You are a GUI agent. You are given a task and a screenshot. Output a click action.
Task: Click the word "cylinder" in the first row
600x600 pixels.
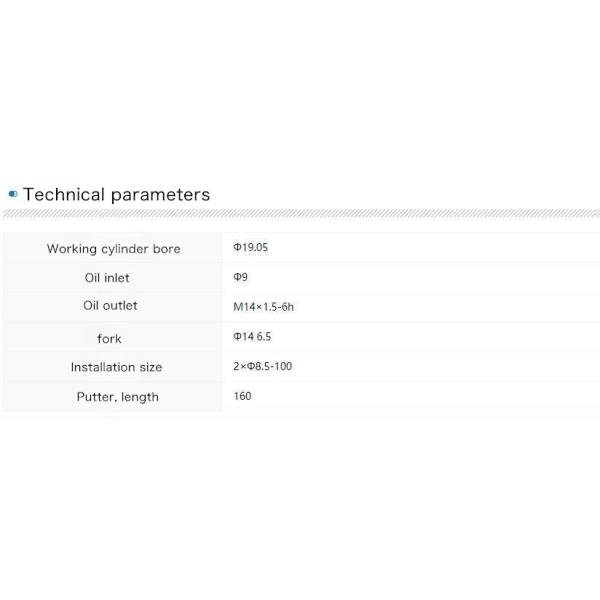(x=127, y=249)
